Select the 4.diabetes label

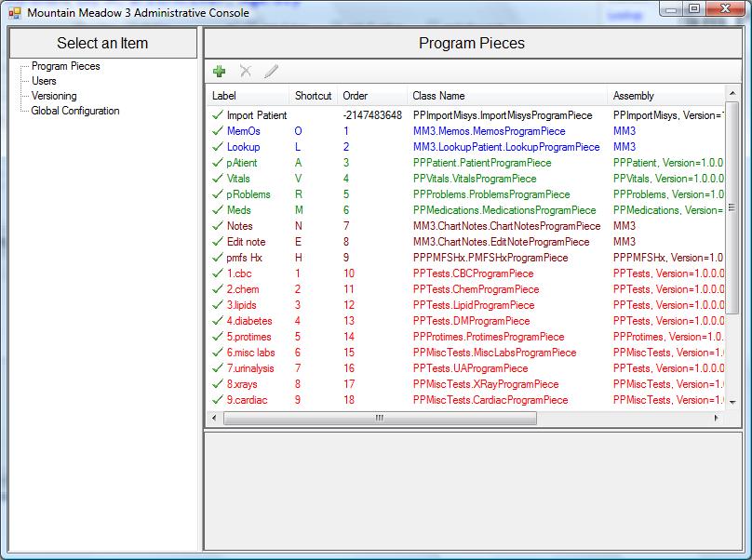(248, 321)
